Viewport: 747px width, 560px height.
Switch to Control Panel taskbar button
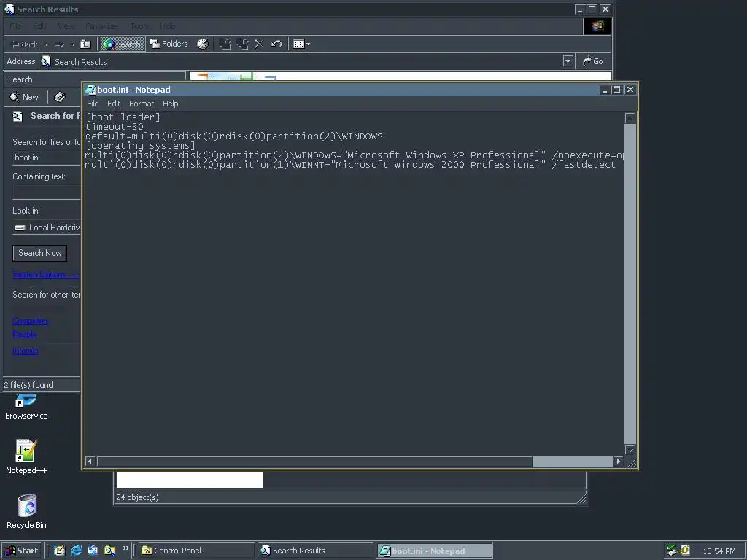click(x=197, y=551)
